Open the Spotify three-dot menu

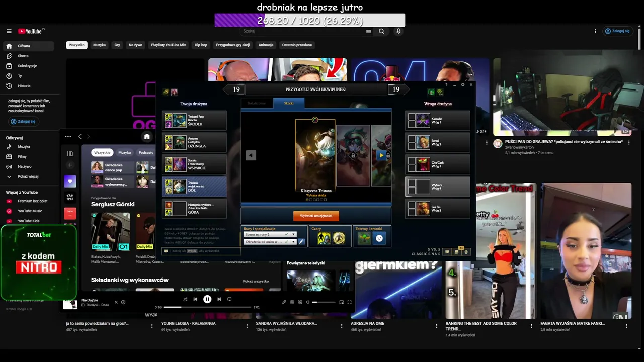[68, 137]
